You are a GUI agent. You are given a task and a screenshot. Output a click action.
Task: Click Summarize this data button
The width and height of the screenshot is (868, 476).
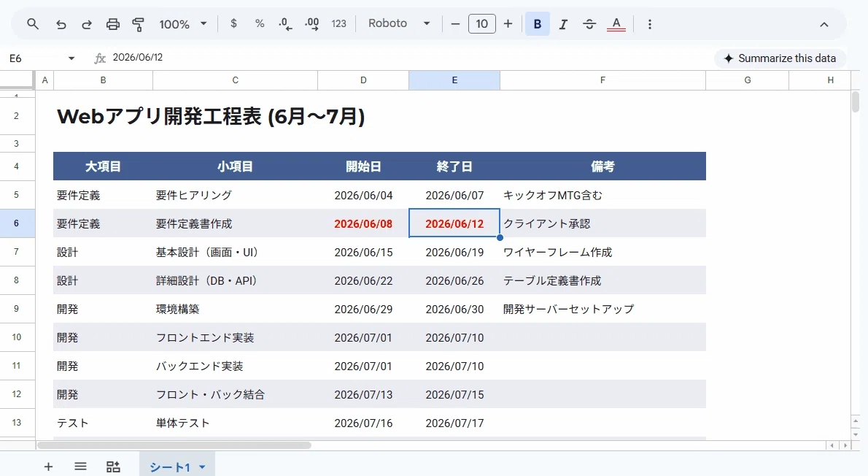780,58
